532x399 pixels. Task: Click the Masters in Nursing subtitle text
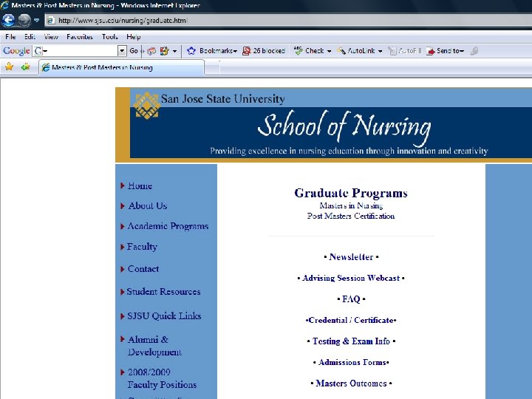coord(351,205)
